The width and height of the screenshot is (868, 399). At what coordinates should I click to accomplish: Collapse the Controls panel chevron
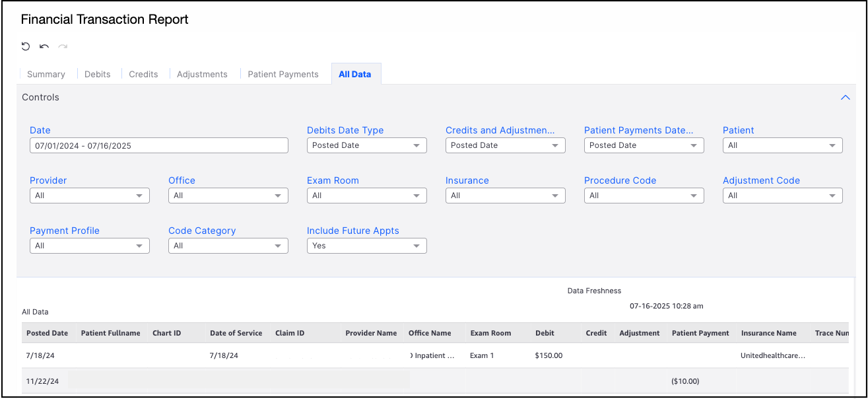point(845,97)
